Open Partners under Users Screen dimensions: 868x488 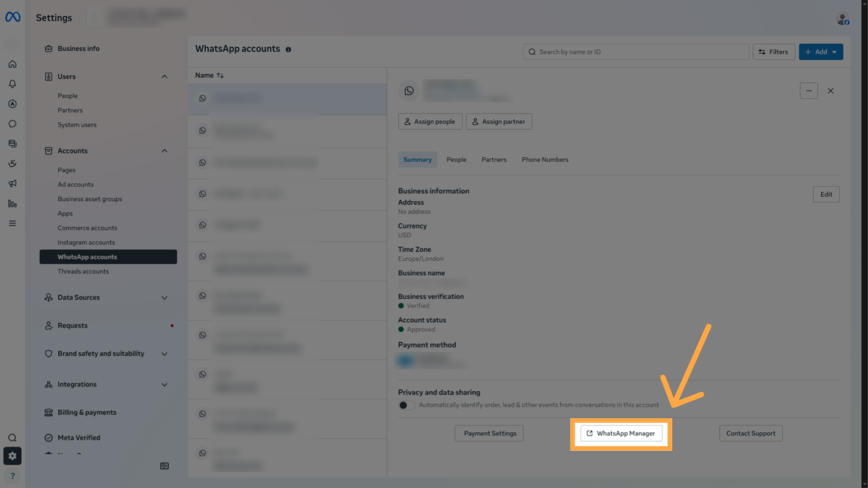click(x=70, y=110)
